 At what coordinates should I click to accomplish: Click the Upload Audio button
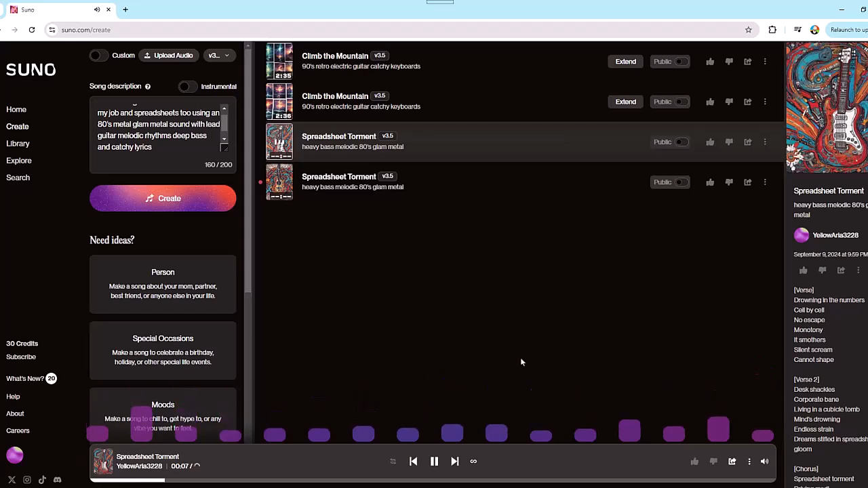click(x=169, y=56)
